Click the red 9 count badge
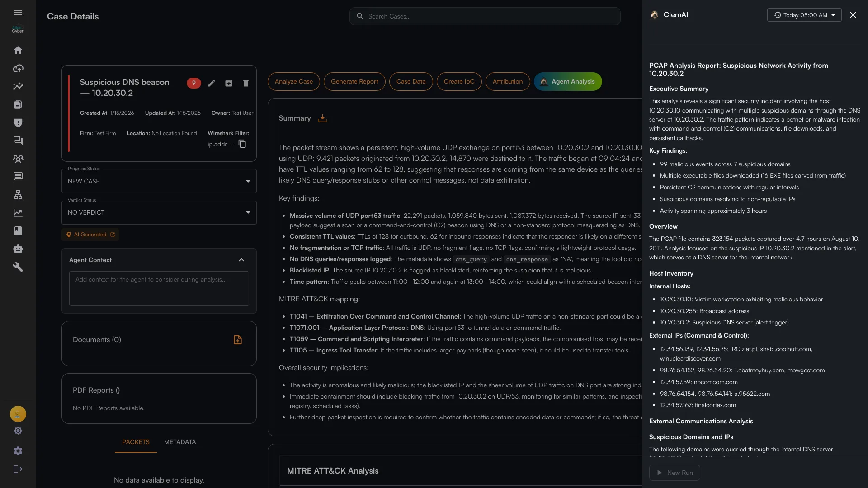This screenshot has height=488, width=868. coord(194,83)
